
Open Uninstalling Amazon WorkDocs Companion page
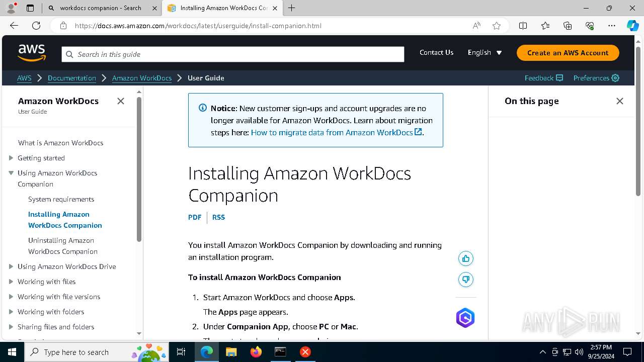tap(63, 246)
